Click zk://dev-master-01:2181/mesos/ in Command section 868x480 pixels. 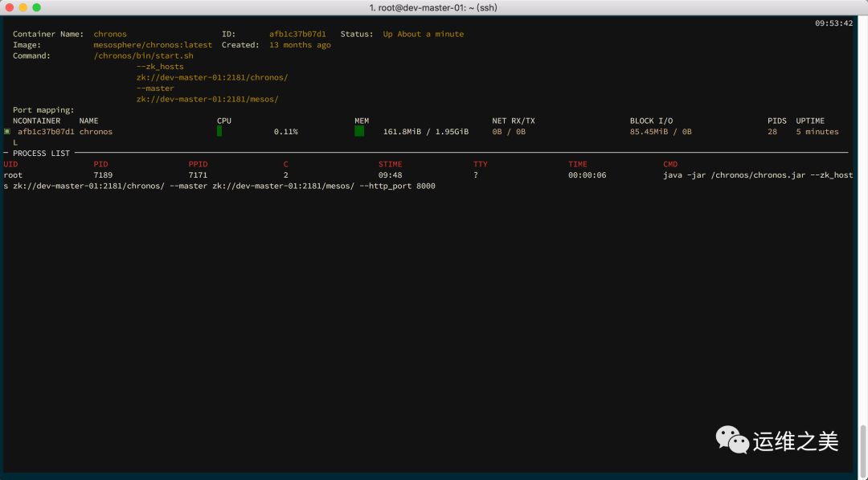(207, 99)
